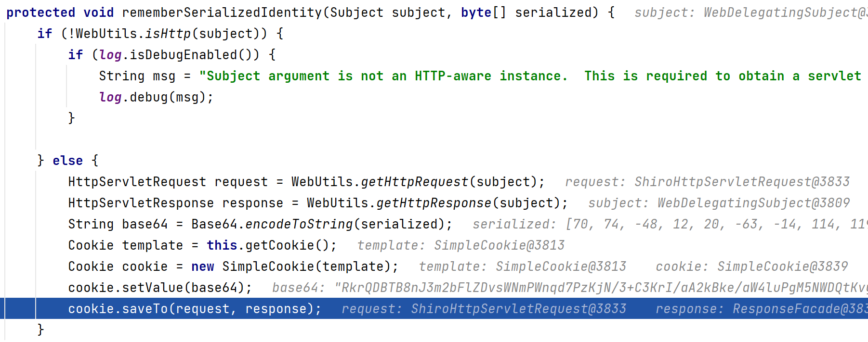The width and height of the screenshot is (868, 342).
Task: Click inline hint ShiroHttpServletRequest@3833 on request line
Action: pyautogui.click(x=742, y=182)
